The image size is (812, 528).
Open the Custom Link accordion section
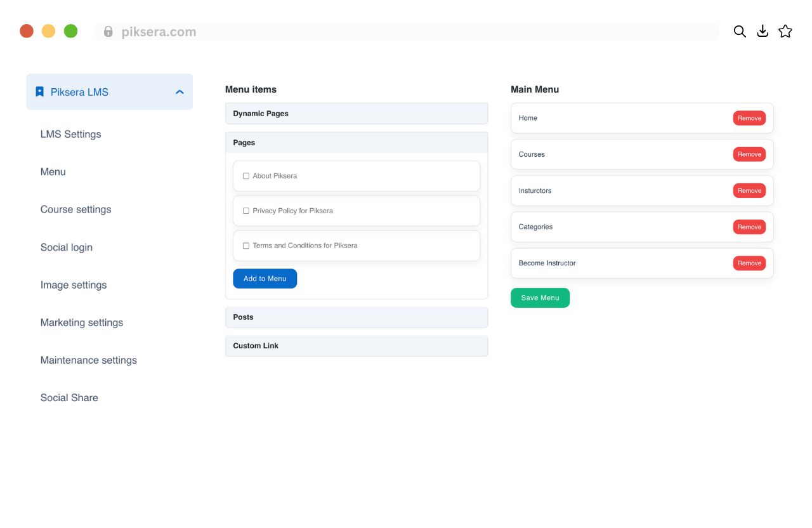[x=356, y=346]
